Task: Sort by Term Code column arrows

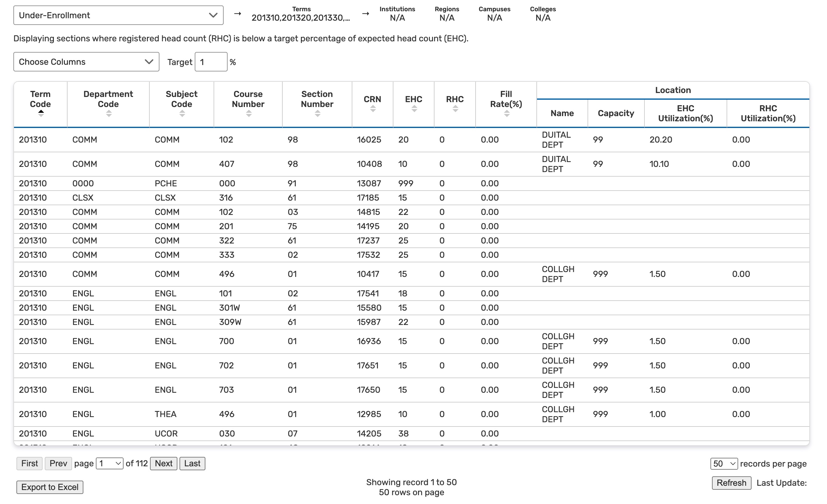Action: point(40,114)
